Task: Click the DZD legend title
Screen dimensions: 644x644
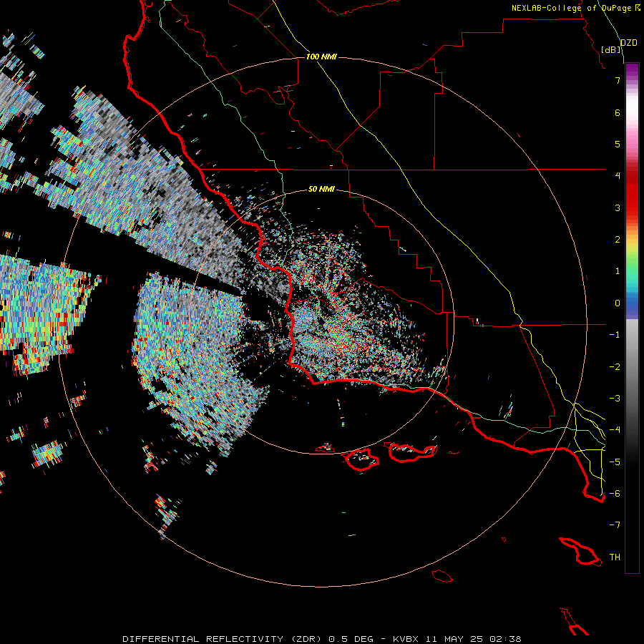Action: pyautogui.click(x=629, y=43)
